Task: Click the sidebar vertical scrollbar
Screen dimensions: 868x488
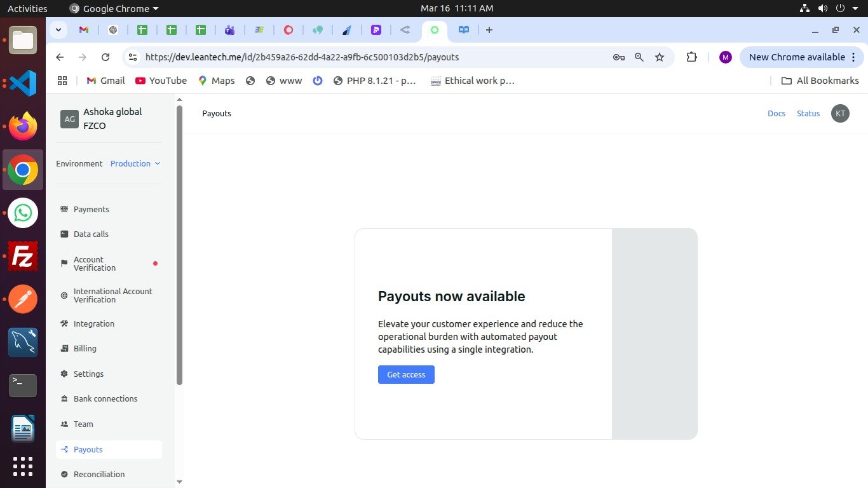Action: point(179,245)
